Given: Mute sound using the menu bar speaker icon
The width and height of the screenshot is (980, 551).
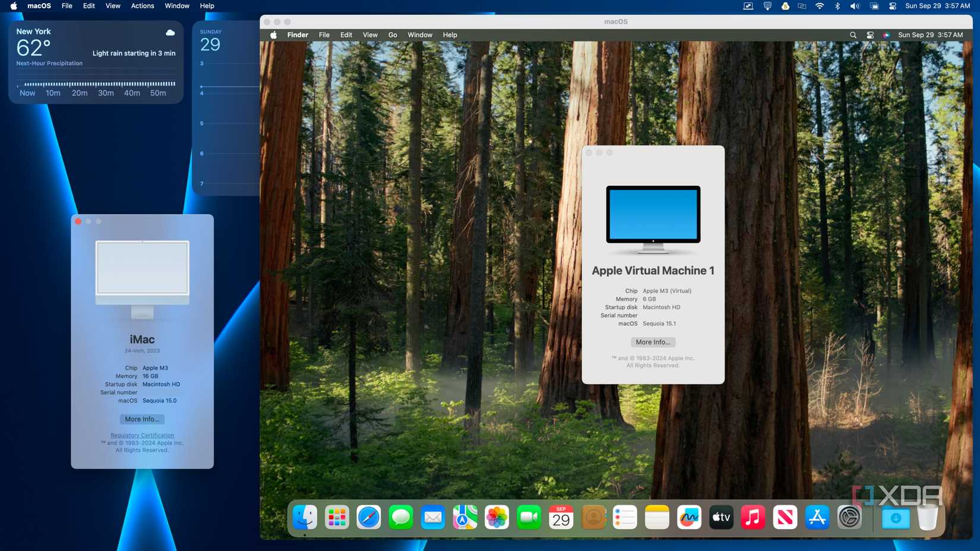Looking at the screenshot, I should click(855, 5).
